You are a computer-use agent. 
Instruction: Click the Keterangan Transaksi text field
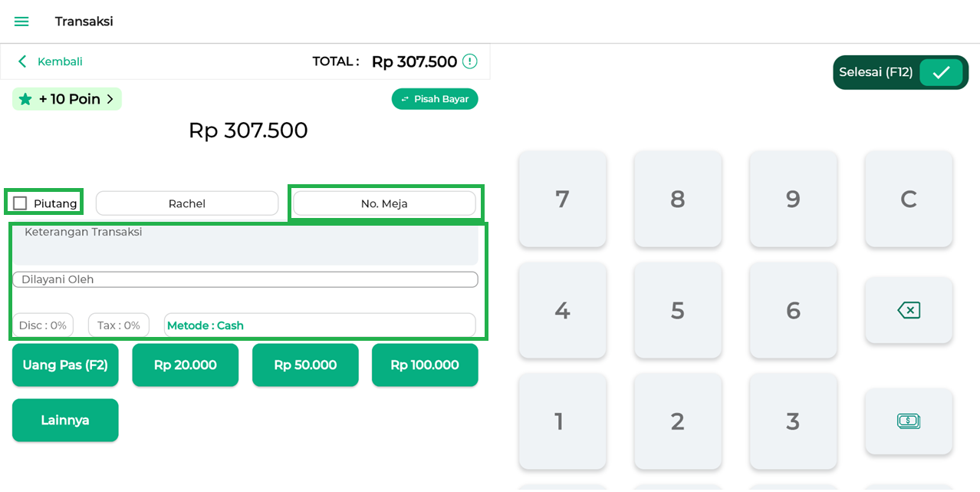[245, 244]
